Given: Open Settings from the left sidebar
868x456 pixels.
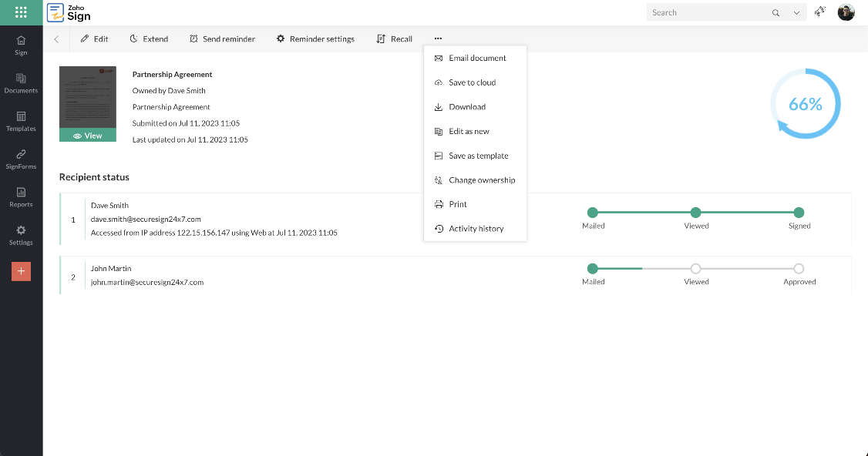Looking at the screenshot, I should pyautogui.click(x=21, y=235).
